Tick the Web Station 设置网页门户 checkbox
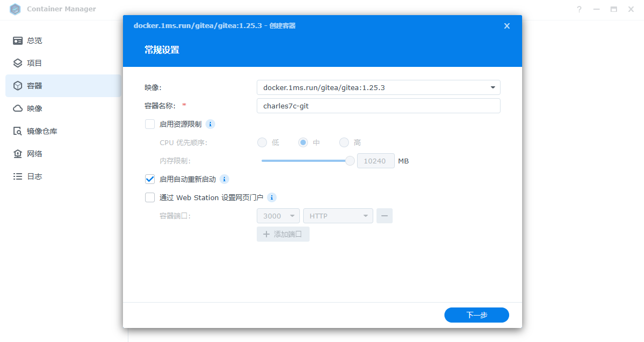The image size is (644, 342). pyautogui.click(x=150, y=197)
